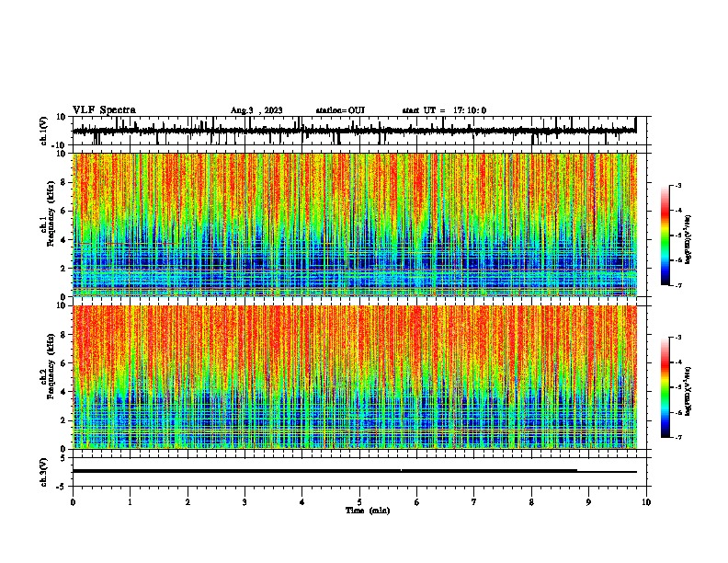Click the "9" tick on the time axis
This screenshot has width=728, height=563.
588,501
